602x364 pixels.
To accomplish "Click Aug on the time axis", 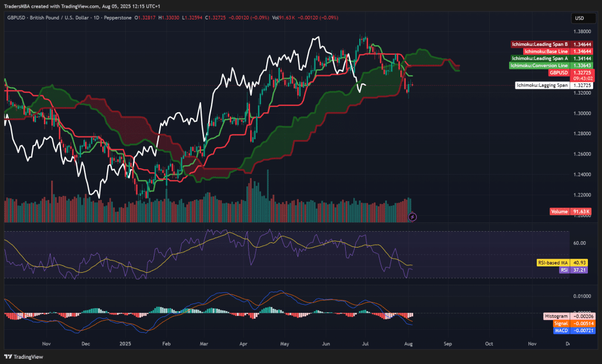I will [x=409, y=343].
